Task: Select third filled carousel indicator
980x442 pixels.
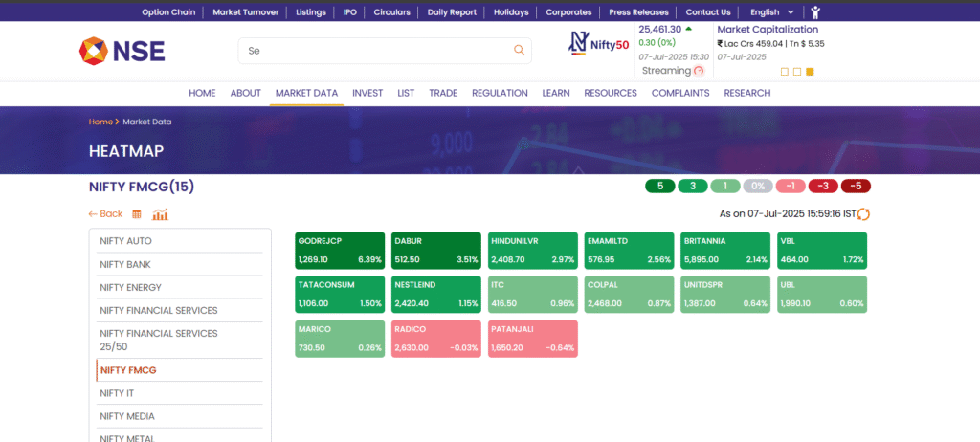Action: tap(810, 72)
